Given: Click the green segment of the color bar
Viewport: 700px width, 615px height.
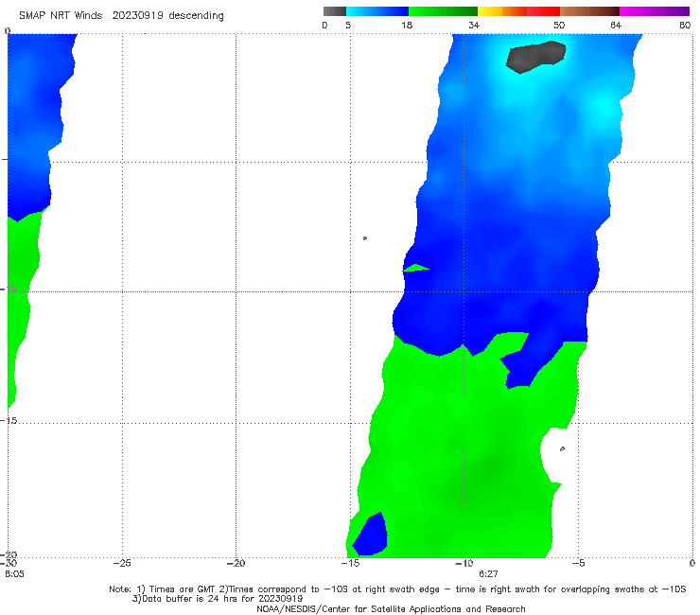Looking at the screenshot, I should coord(444,11).
